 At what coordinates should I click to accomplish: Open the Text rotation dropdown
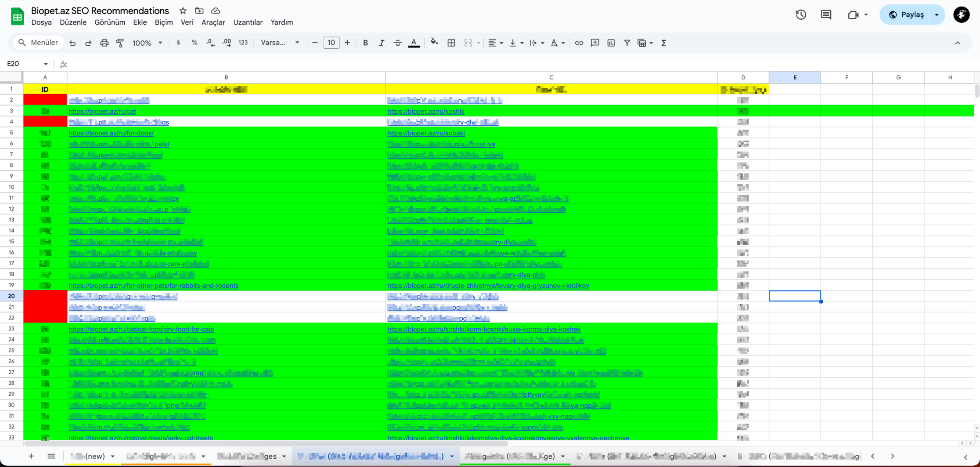tap(557, 43)
